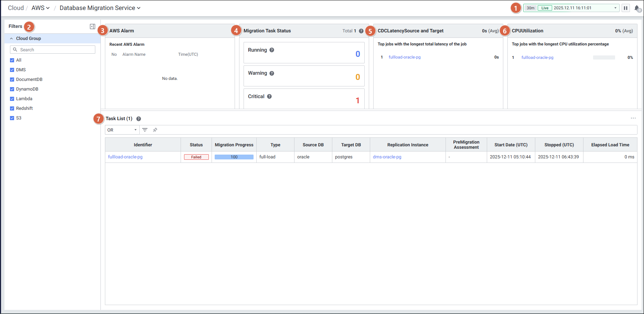Viewport: 644px width, 314px height.
Task: Click help icon beside Running status
Action: pos(272,50)
